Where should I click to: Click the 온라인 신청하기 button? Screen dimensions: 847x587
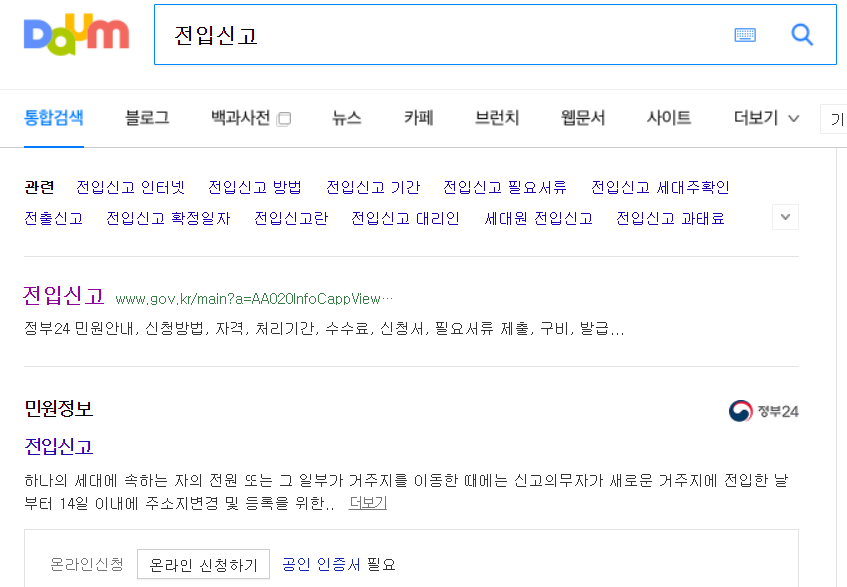click(203, 564)
